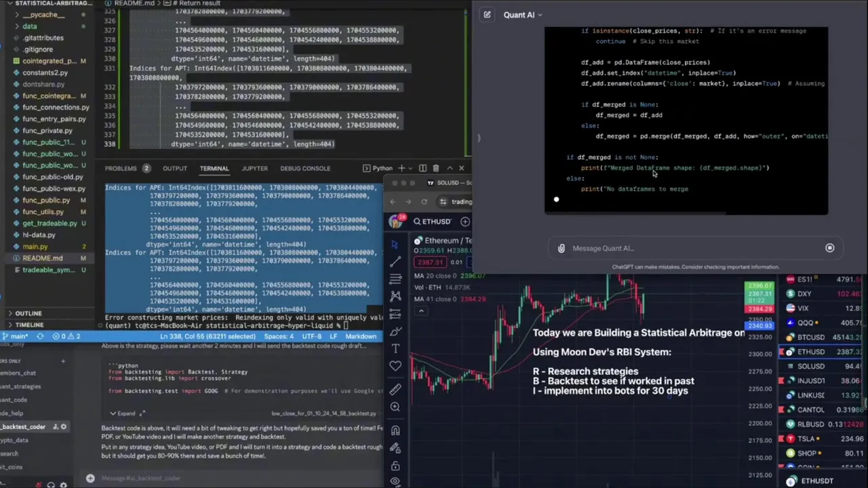Switch to the JUPYTER tab
The width and height of the screenshot is (868, 488).
click(254, 168)
